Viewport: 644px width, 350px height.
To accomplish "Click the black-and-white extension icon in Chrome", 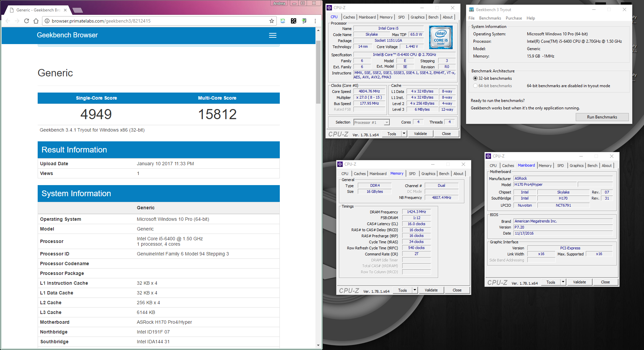I will coord(294,21).
